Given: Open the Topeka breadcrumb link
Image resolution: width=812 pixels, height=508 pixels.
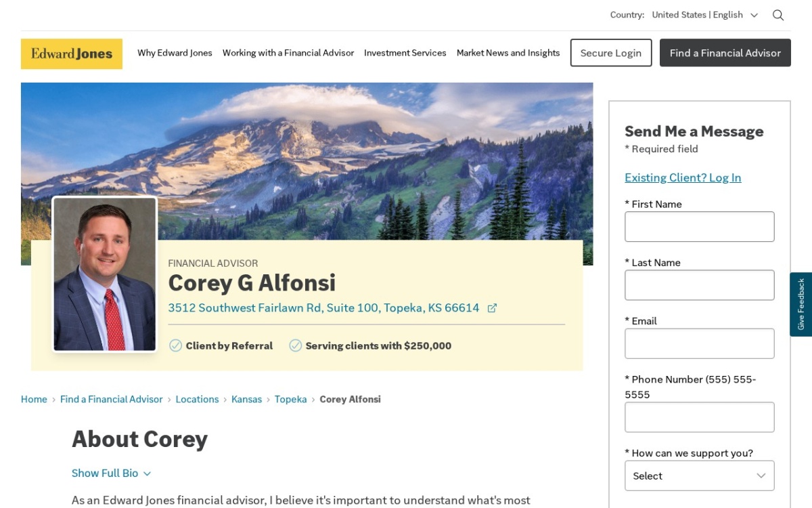Looking at the screenshot, I should click(290, 400).
